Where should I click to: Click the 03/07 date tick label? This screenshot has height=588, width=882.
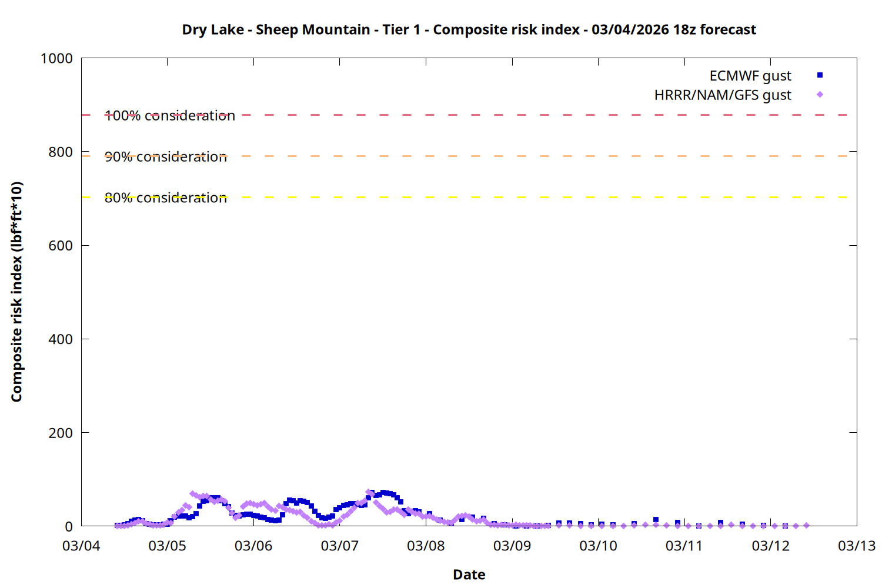(x=339, y=546)
